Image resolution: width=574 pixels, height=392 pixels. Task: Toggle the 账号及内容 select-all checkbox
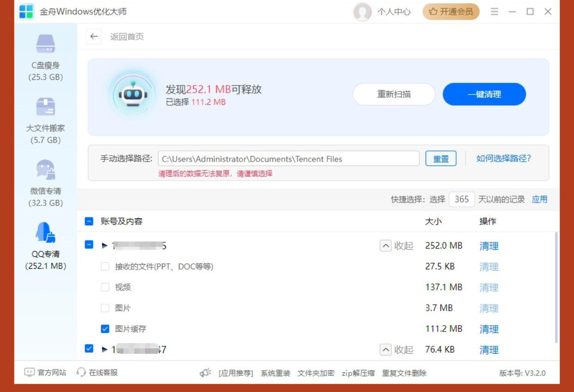click(89, 221)
